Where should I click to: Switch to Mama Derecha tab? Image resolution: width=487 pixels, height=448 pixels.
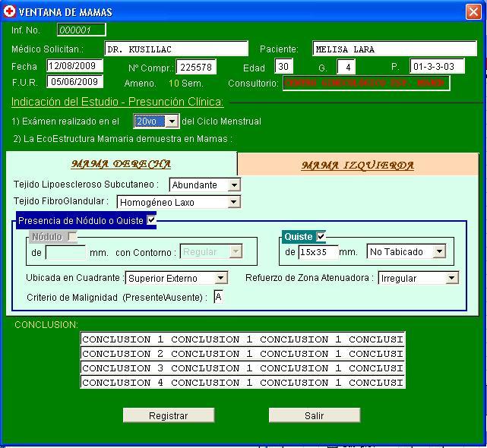[x=121, y=164]
